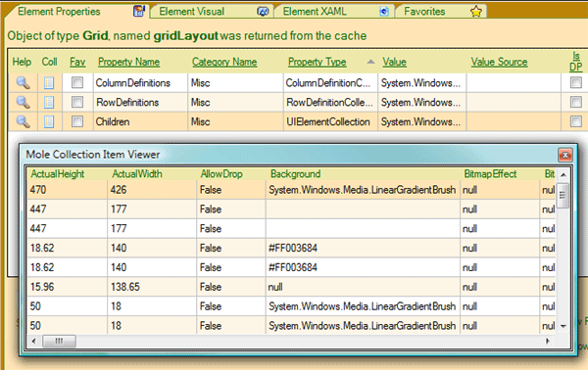Open help for RowDefinitions property

click(23, 102)
